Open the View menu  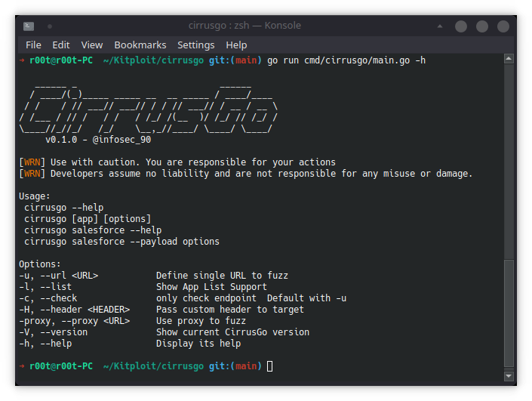pyautogui.click(x=91, y=45)
